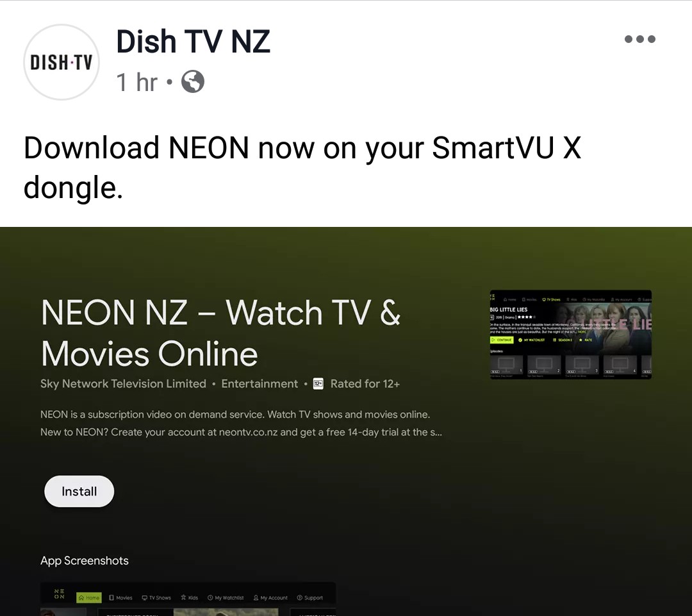
Task: Open the Big Little Lies preview thumbnail
Action: [571, 335]
